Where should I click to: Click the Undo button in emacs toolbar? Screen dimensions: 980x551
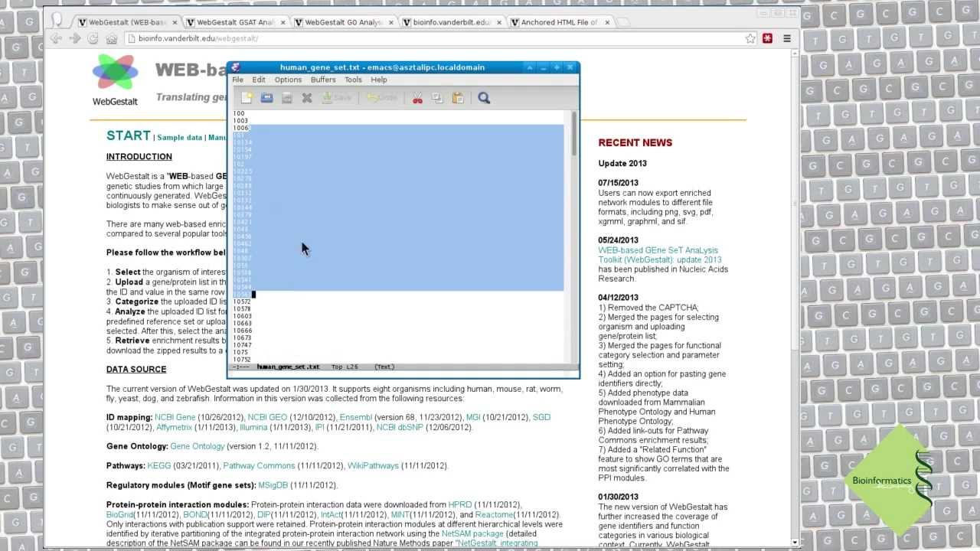point(382,98)
